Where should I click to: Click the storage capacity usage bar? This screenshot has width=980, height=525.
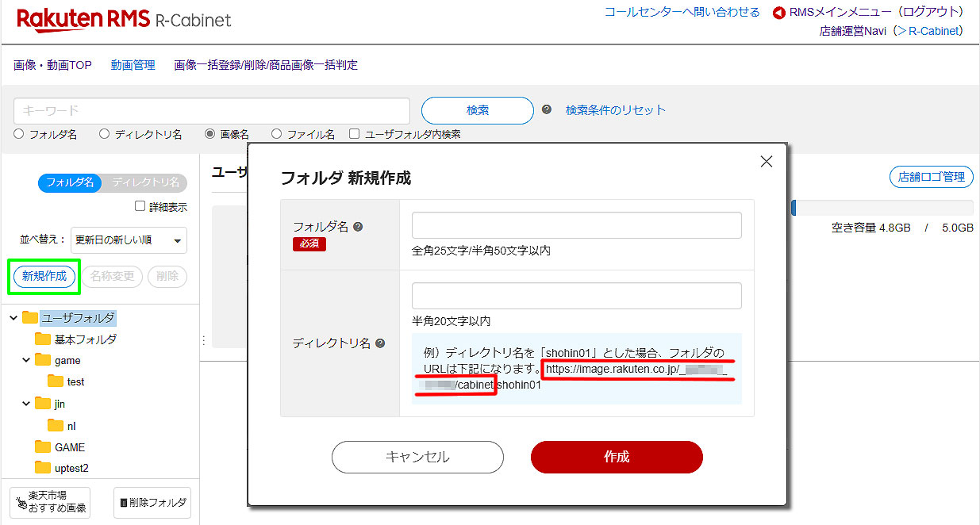(x=882, y=208)
